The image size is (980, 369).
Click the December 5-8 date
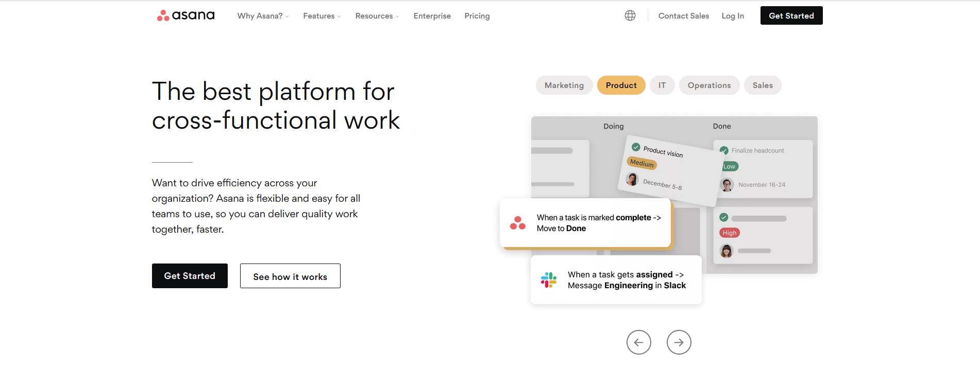663,184
